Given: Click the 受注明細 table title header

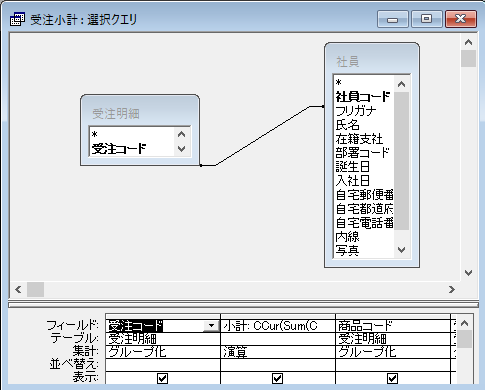Looking at the screenshot, I should pyautogui.click(x=140, y=113).
